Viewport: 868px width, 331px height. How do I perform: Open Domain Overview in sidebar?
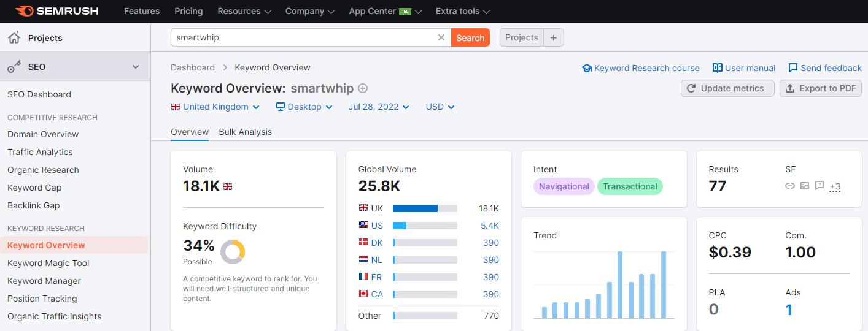[x=43, y=134]
